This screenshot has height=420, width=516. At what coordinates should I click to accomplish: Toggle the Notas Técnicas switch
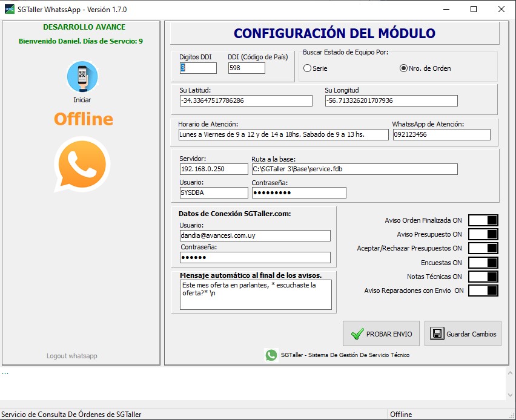(x=483, y=277)
